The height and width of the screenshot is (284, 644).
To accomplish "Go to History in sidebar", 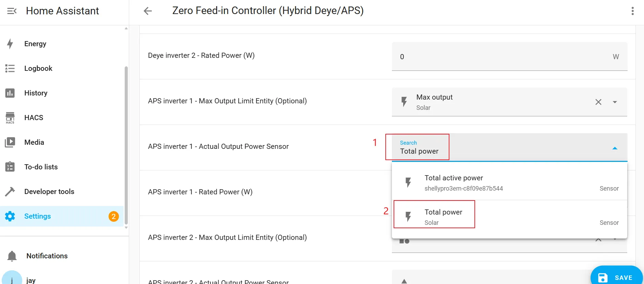I will click(x=36, y=93).
